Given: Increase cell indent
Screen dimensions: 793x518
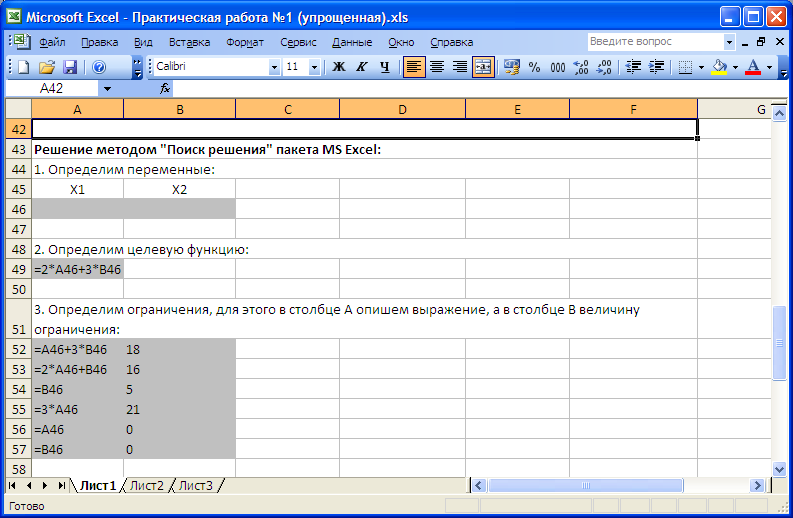Looking at the screenshot, I should 656,67.
